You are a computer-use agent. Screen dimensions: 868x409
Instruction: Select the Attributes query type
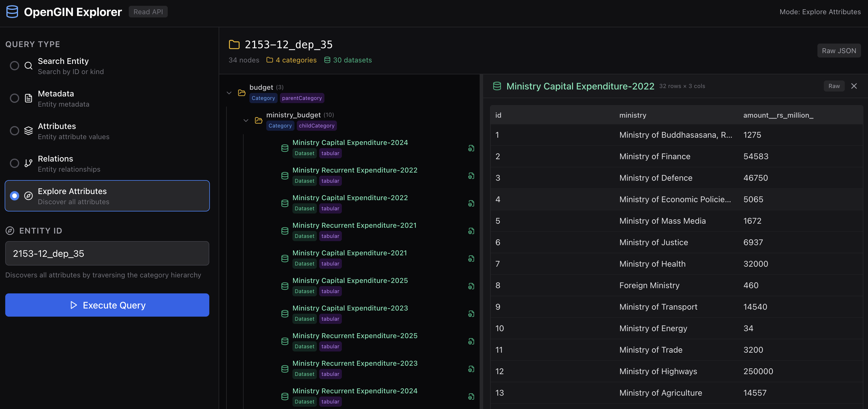click(15, 131)
